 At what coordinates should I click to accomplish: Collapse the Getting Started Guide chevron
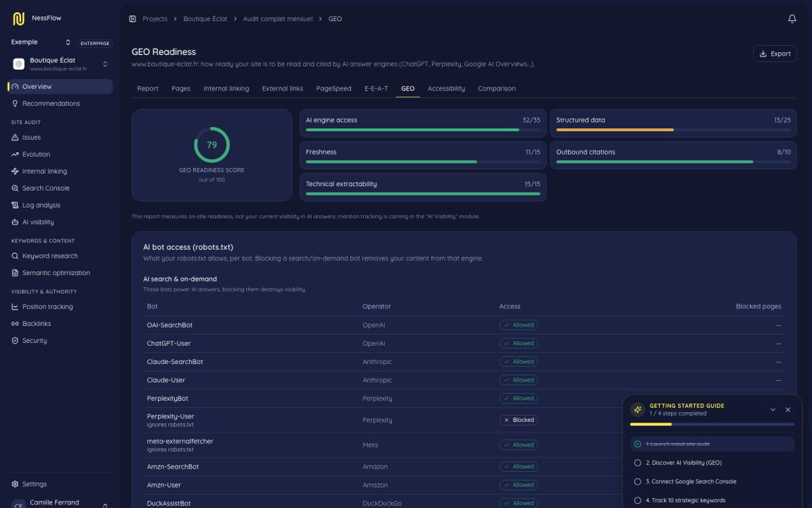[x=773, y=409]
